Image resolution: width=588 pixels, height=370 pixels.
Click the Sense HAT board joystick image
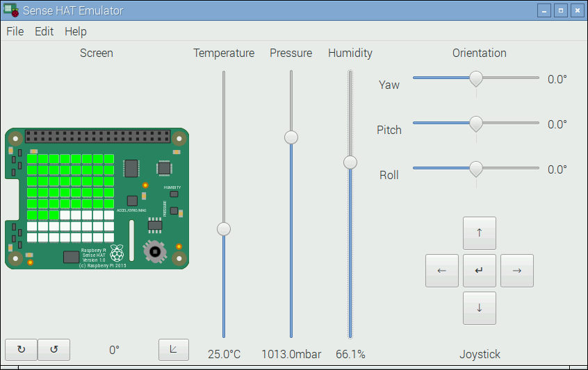click(x=154, y=251)
